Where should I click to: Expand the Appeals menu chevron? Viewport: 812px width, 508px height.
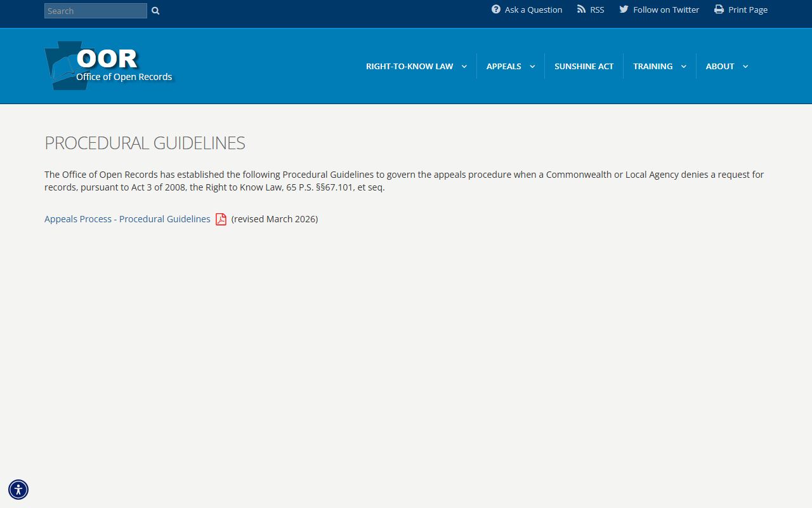(x=532, y=67)
